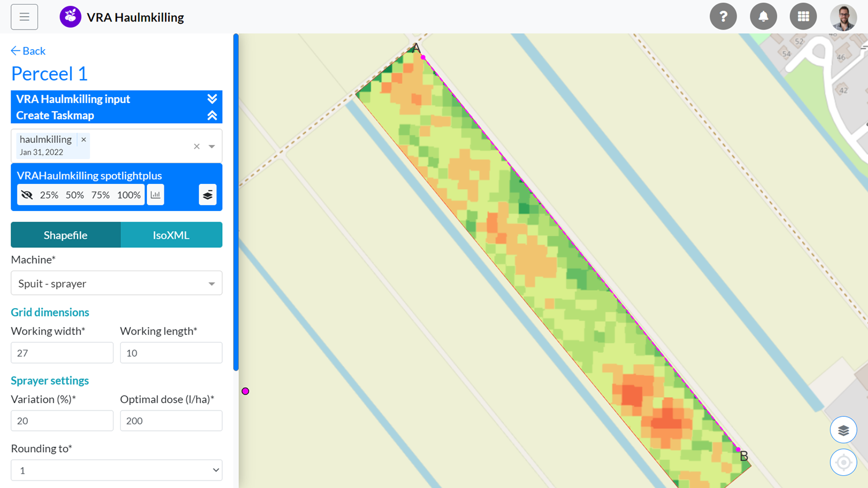Clear all selected layers with the X
This screenshot has height=488, width=868.
click(197, 146)
